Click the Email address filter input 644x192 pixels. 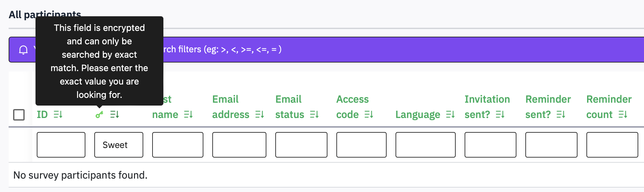(x=239, y=145)
